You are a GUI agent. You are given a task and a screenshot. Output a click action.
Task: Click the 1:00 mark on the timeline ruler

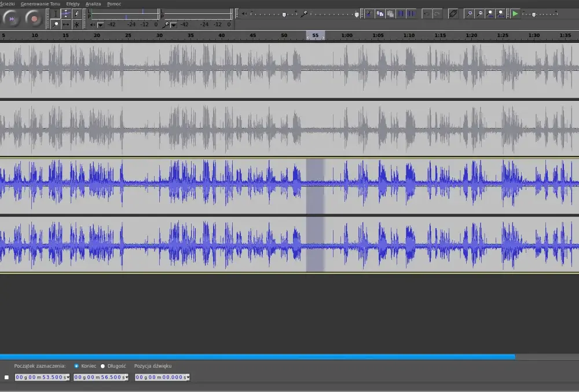347,35
